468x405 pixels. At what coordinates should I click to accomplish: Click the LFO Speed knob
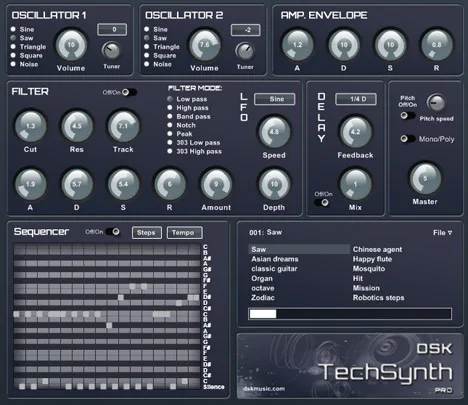pos(274,132)
